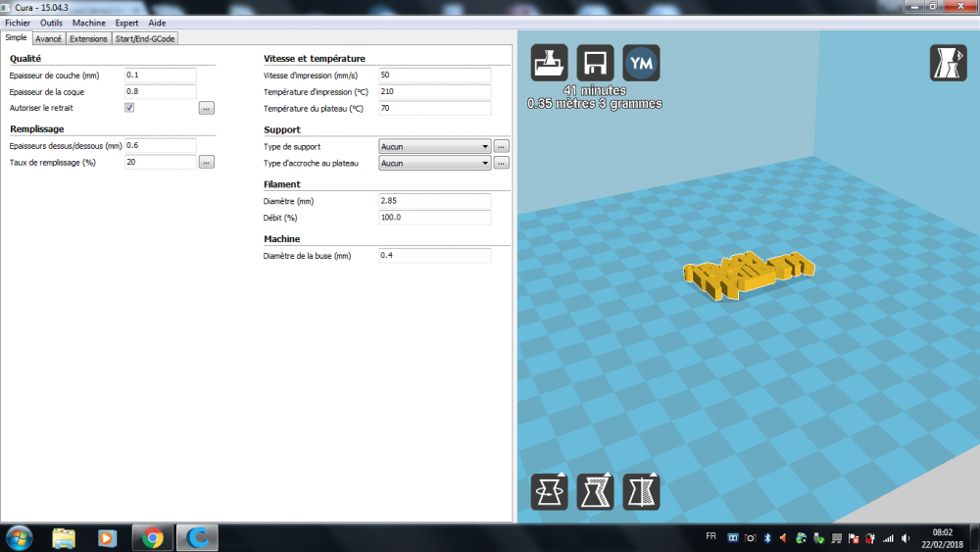980x552 pixels.
Task: Click the filament Diamètre input field
Action: coord(434,201)
